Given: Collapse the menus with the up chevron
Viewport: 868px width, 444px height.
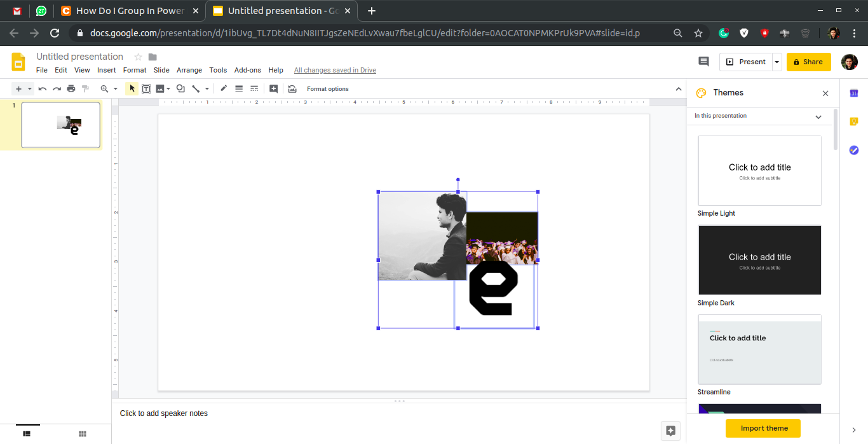Looking at the screenshot, I should (x=677, y=89).
